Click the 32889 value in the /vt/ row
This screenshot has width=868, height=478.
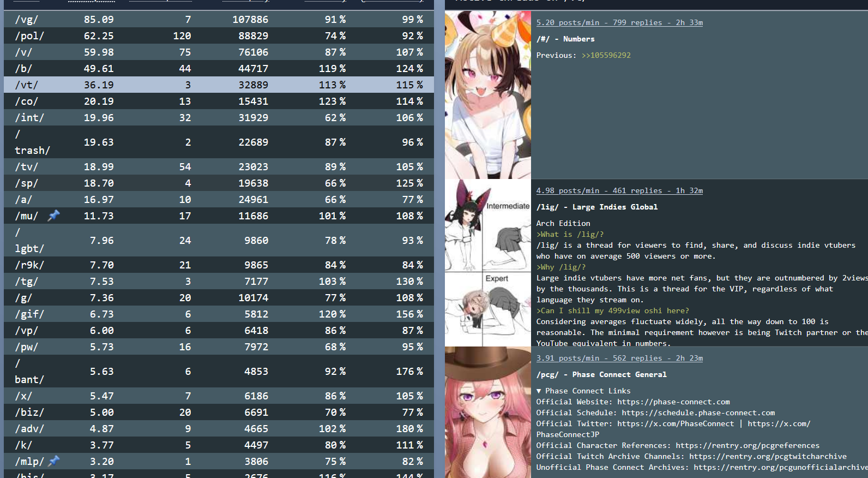(253, 85)
